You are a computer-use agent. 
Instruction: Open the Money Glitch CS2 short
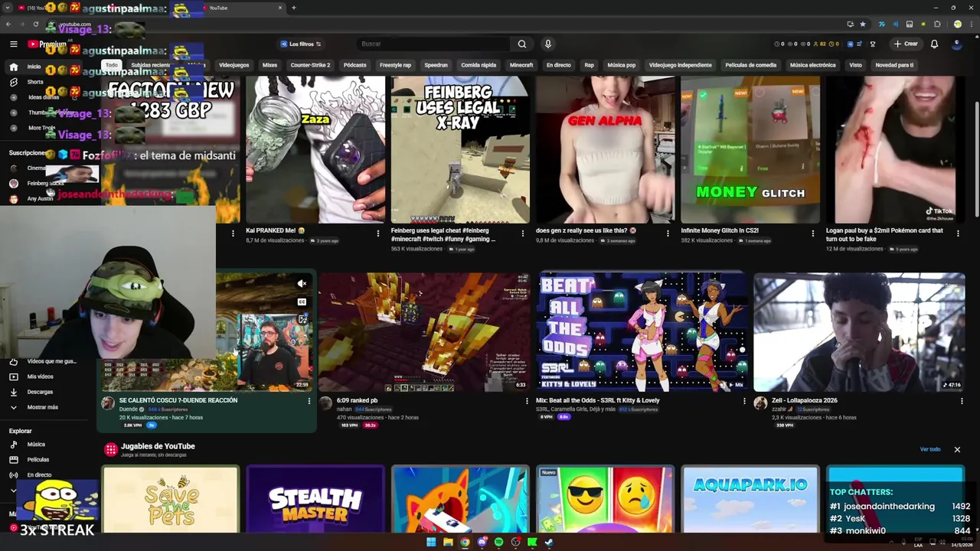(750, 149)
